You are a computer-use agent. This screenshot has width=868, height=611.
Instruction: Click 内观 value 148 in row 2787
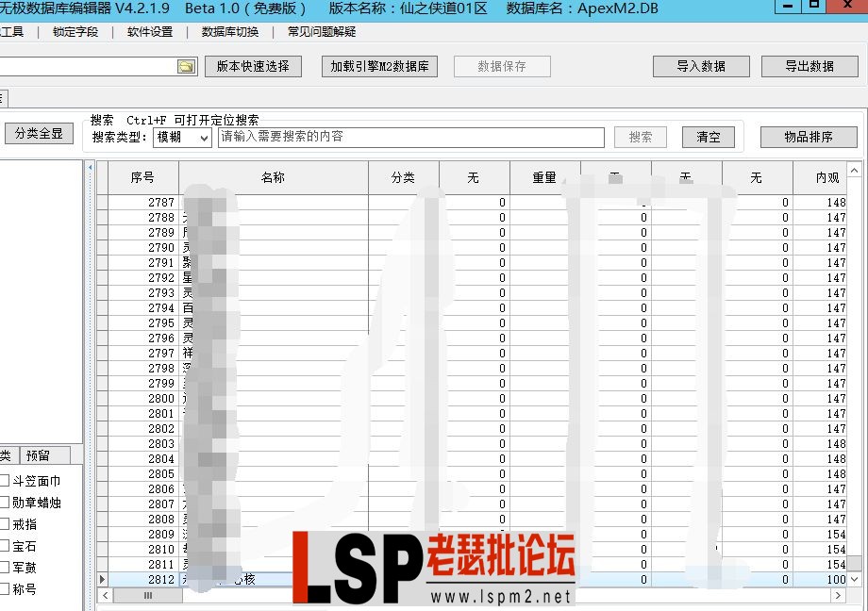(x=836, y=203)
